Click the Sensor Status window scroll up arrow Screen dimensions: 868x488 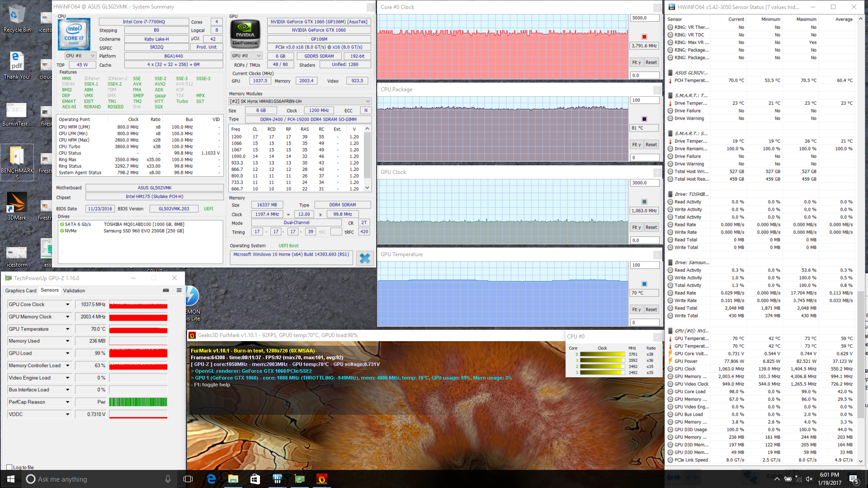pos(860,19)
